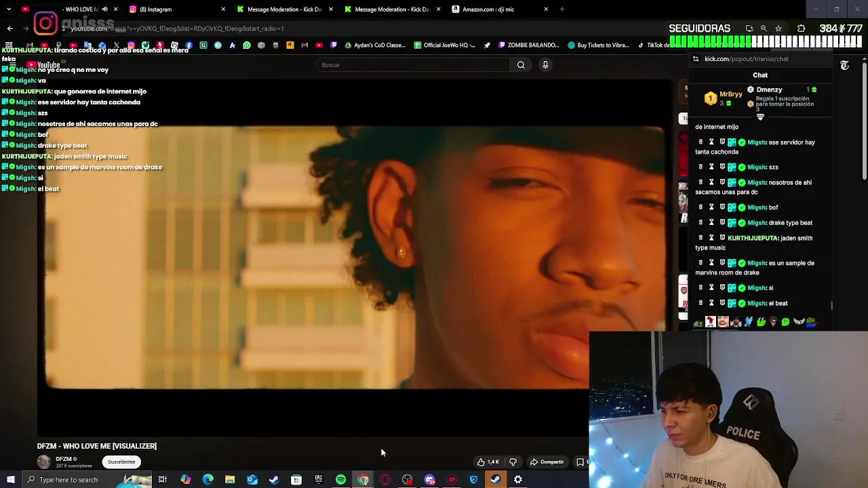
Task: Launch Epic Games from the taskbar
Action: [x=319, y=480]
